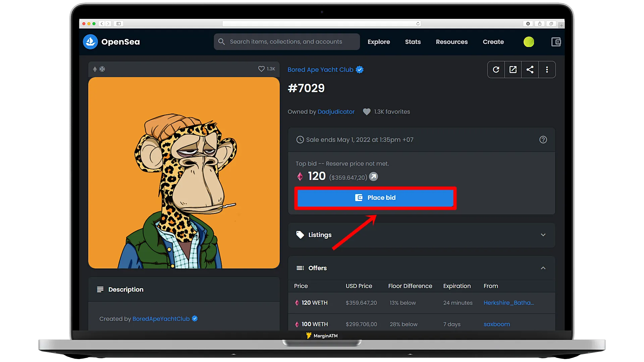The width and height of the screenshot is (644, 362).
Task: Open the three-dot more options menu
Action: 547,70
